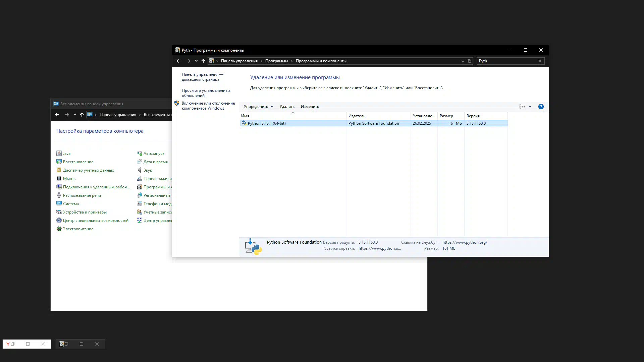Change view layout with the view icon
Viewport: 644px width, 362px height.
522,107
